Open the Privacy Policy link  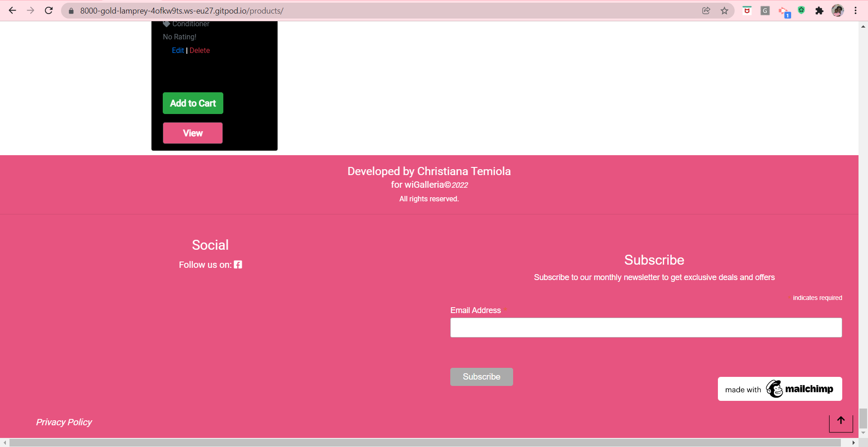(x=64, y=422)
